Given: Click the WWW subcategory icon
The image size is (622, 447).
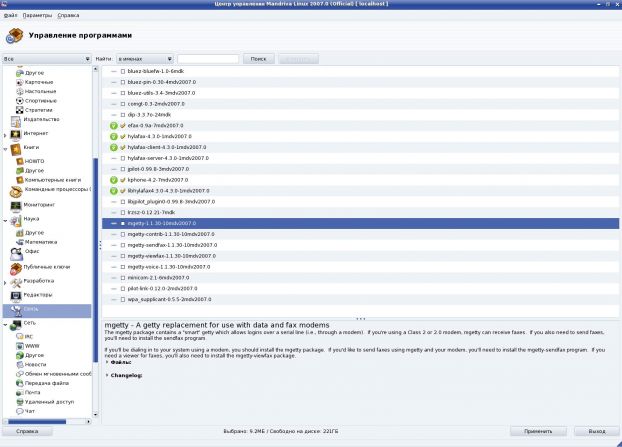Looking at the screenshot, I should tap(19, 346).
